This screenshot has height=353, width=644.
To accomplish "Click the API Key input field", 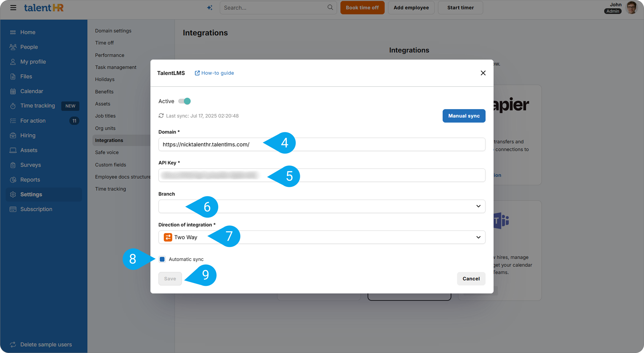I will (x=322, y=175).
